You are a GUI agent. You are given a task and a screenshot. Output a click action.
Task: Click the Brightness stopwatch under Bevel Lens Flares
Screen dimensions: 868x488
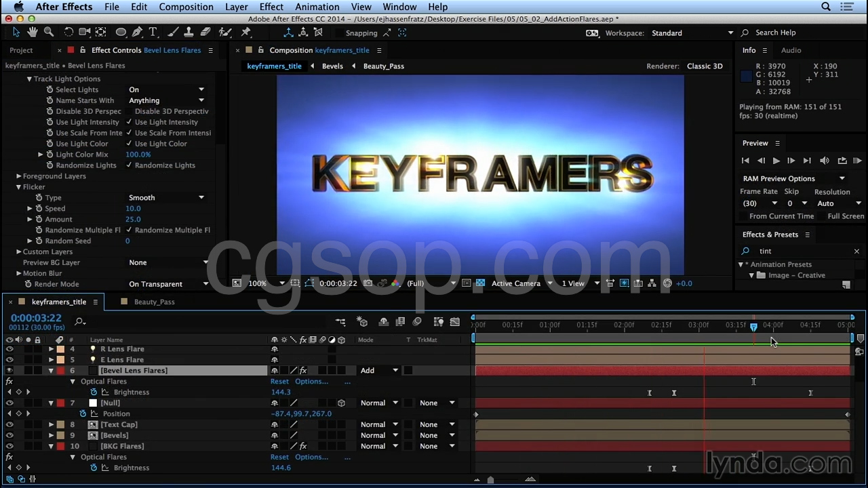(x=94, y=392)
